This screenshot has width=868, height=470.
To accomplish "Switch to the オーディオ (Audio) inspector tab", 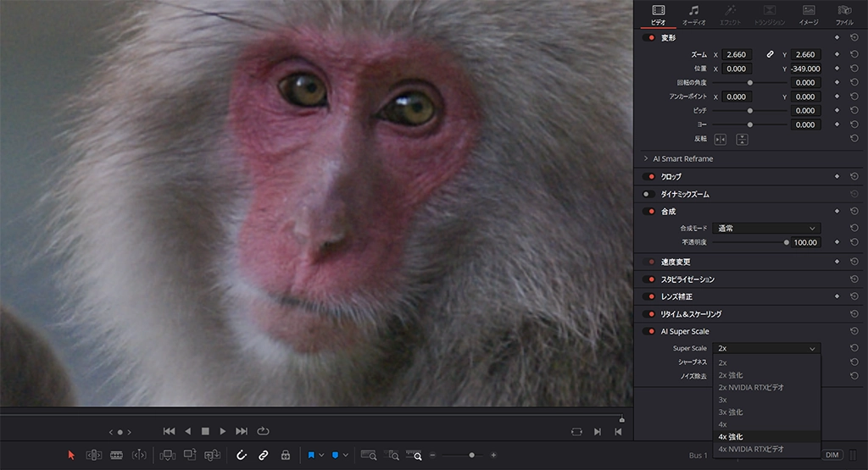I will pos(693,14).
